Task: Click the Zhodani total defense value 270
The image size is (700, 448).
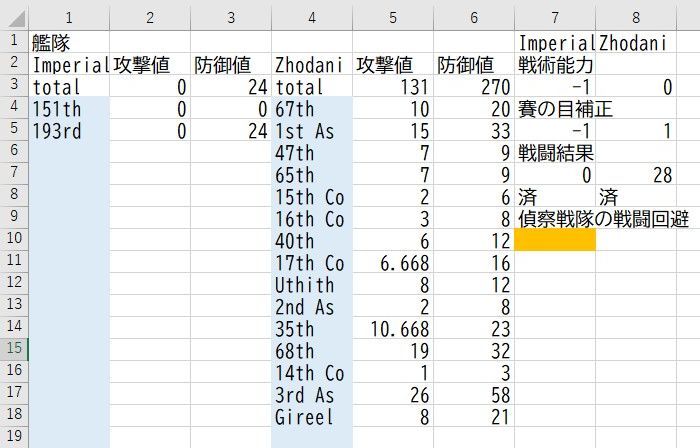Action: pyautogui.click(x=474, y=86)
